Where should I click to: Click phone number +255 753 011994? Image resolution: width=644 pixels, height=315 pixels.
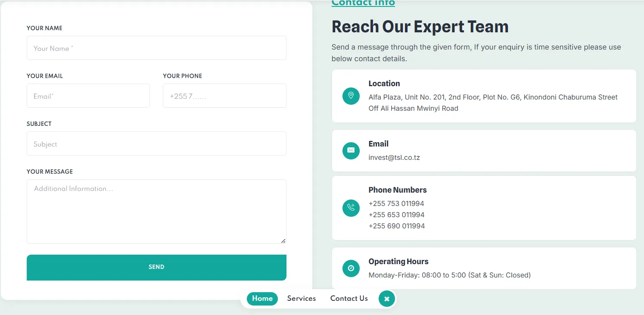(396, 203)
